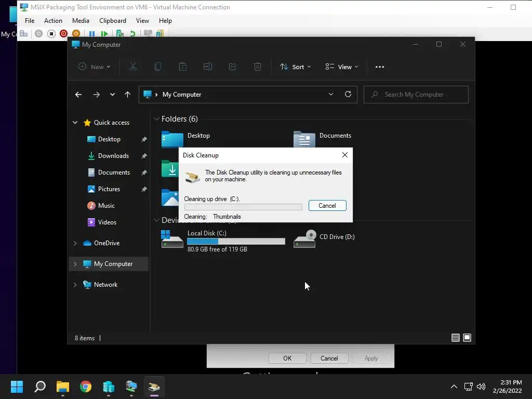Click the green Revert arrow icon
This screenshot has height=399, width=532.
tap(132, 34)
